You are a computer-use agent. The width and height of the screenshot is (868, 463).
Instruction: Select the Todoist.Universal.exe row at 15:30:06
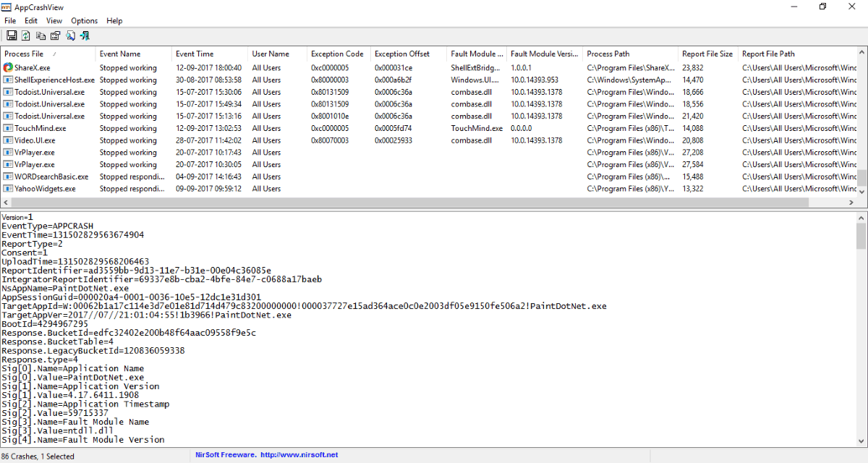428,92
